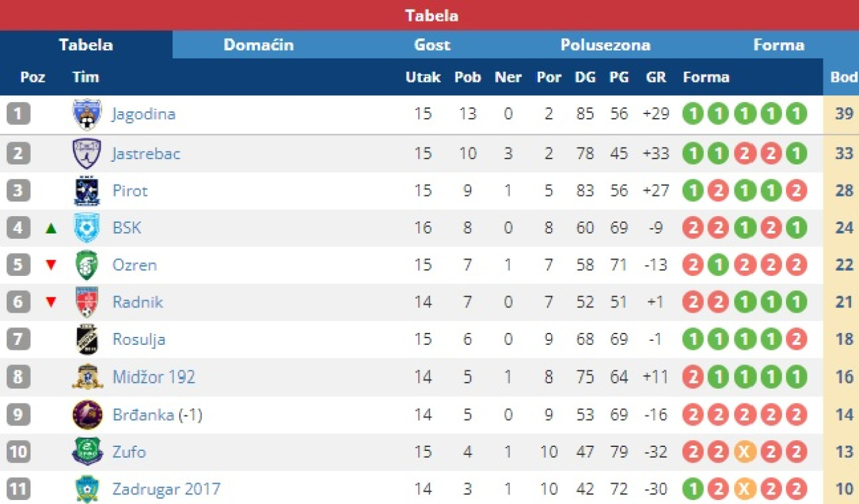Click the Pirot club crest icon
The width and height of the screenshot is (859, 504).
(x=87, y=191)
